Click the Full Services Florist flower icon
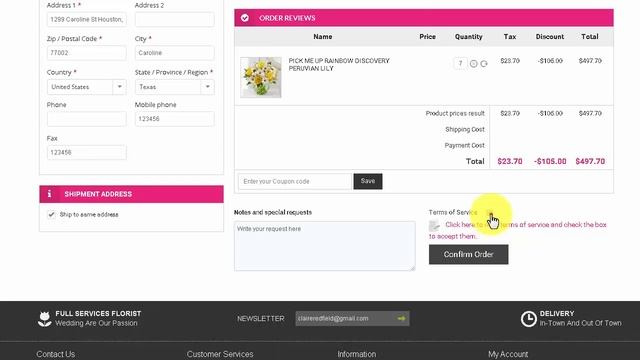The image size is (640, 360). pyautogui.click(x=44, y=319)
